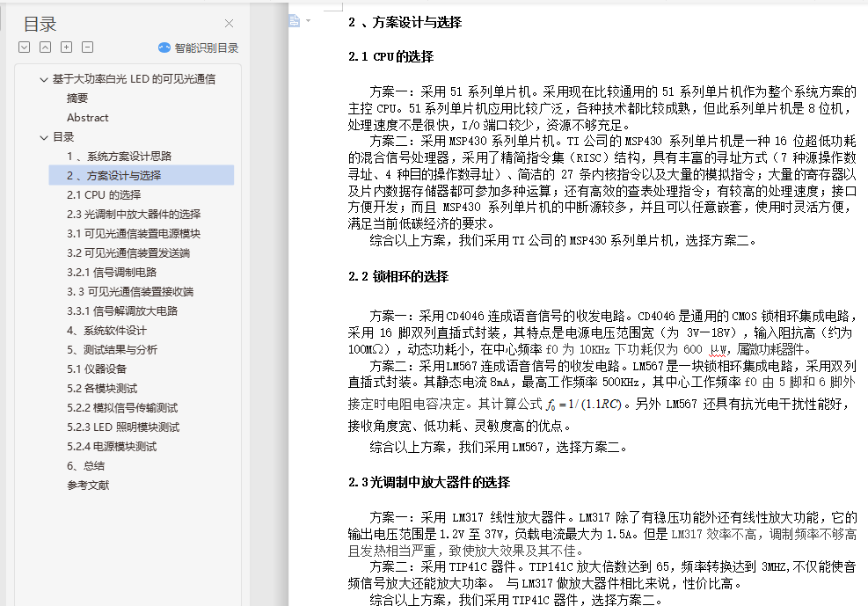The height and width of the screenshot is (606, 868).
Task: Click line 综合以上方案，我们采用 TIP41C 器件
Action: pos(516,600)
